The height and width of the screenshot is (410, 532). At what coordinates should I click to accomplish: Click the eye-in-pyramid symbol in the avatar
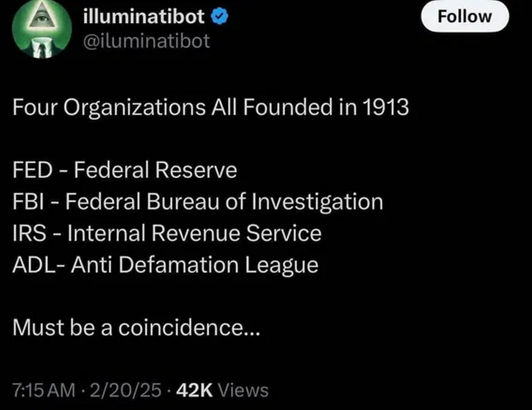pyautogui.click(x=42, y=17)
